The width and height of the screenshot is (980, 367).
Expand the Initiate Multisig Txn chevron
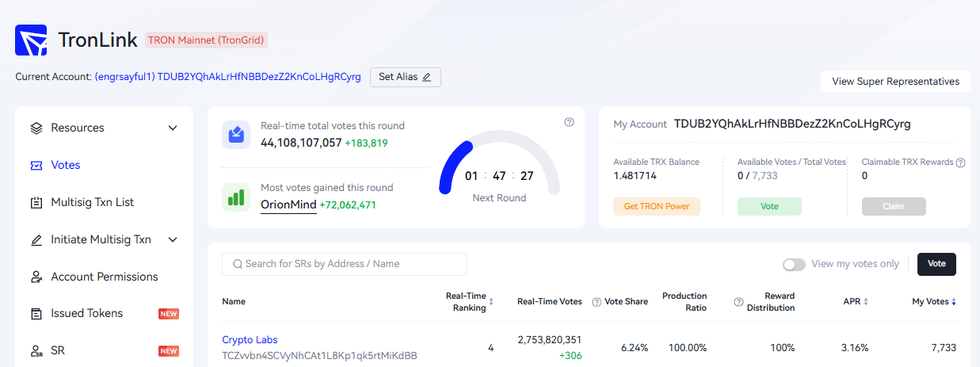click(173, 239)
